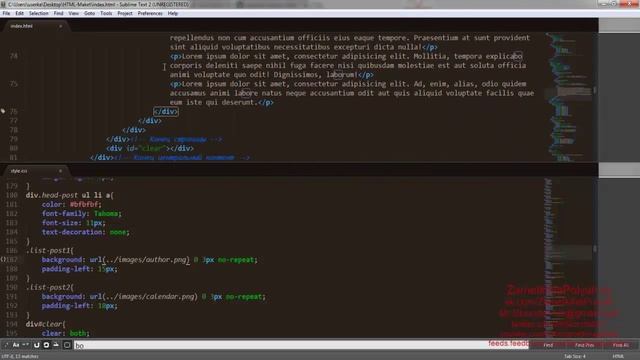Toggle highlight matches option

[67, 345]
